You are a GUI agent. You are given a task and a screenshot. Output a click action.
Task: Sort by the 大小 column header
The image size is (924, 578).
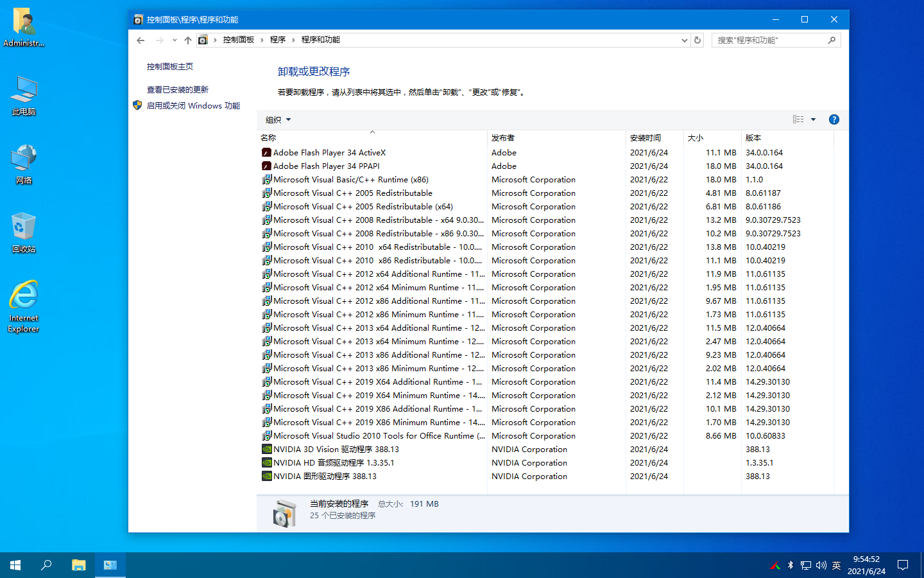pyautogui.click(x=713, y=137)
